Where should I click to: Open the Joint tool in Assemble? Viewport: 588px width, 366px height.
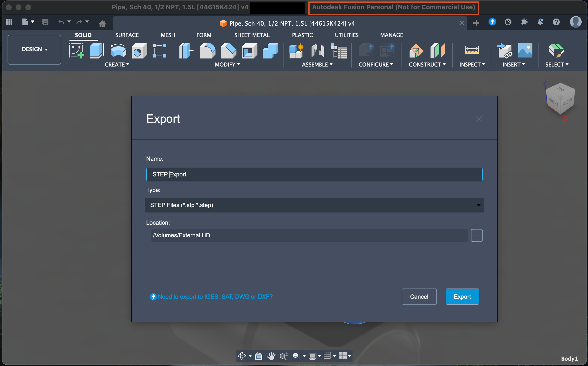click(318, 51)
